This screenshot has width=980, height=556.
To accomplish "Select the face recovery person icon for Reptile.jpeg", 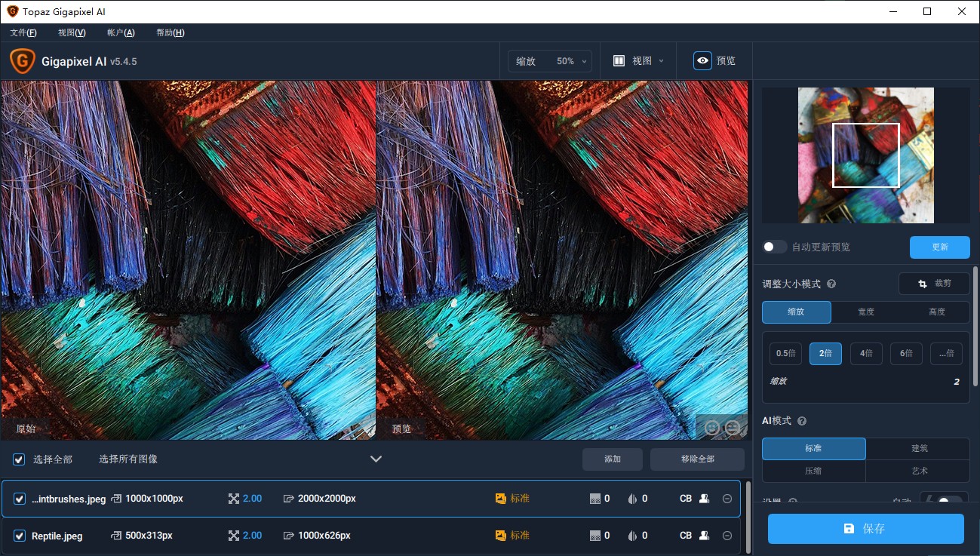I will pyautogui.click(x=702, y=536).
